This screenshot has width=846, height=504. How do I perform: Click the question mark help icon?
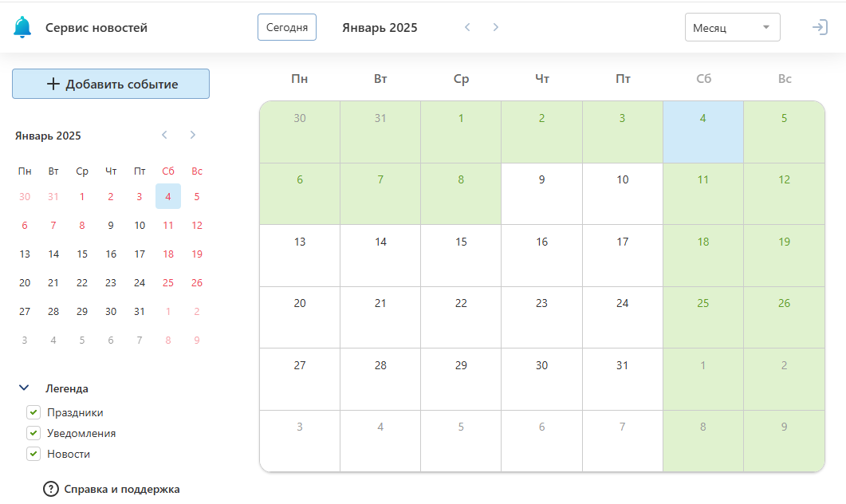[51, 489]
